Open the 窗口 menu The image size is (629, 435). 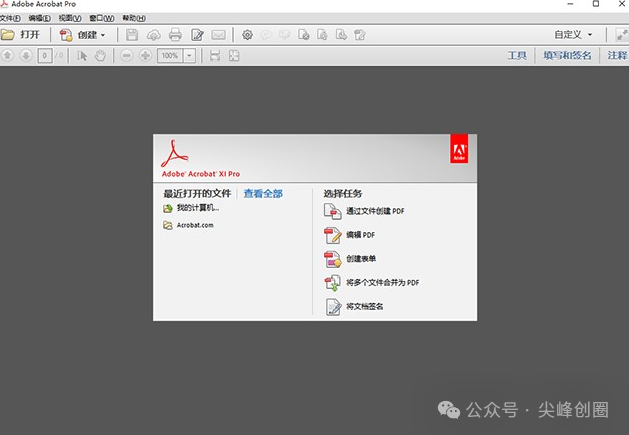(101, 18)
